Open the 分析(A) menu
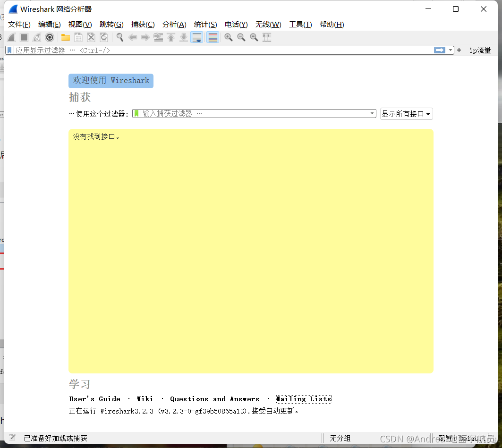Image resolution: width=502 pixels, height=448 pixels. (x=174, y=25)
